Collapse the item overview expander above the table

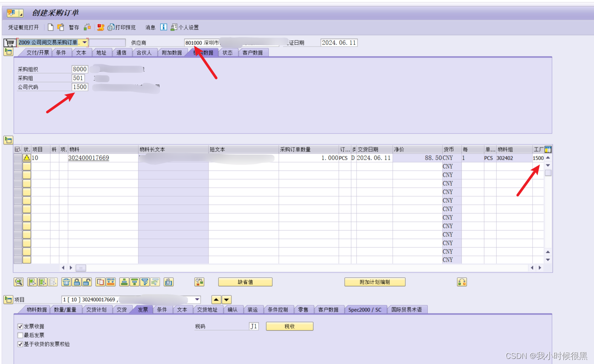pos(8,140)
